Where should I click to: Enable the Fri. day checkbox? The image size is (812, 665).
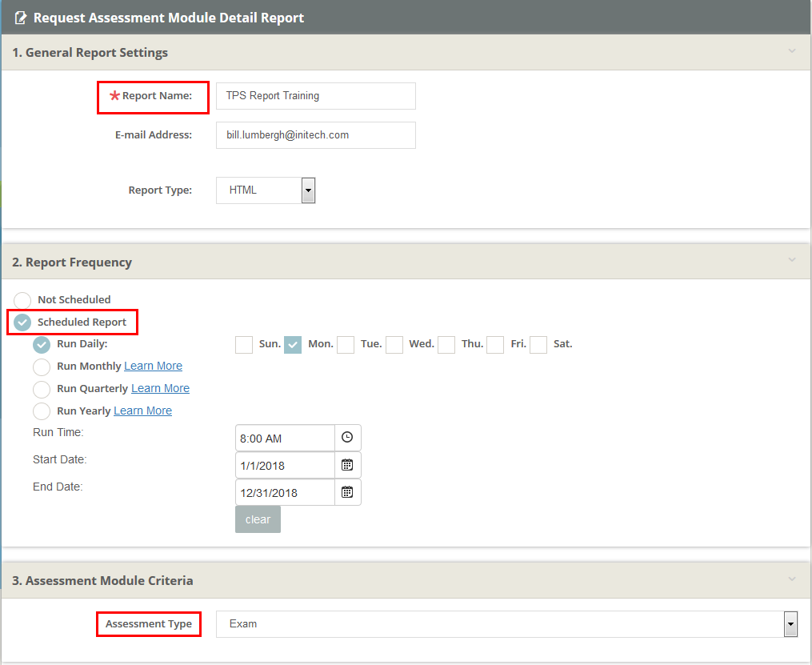point(495,345)
